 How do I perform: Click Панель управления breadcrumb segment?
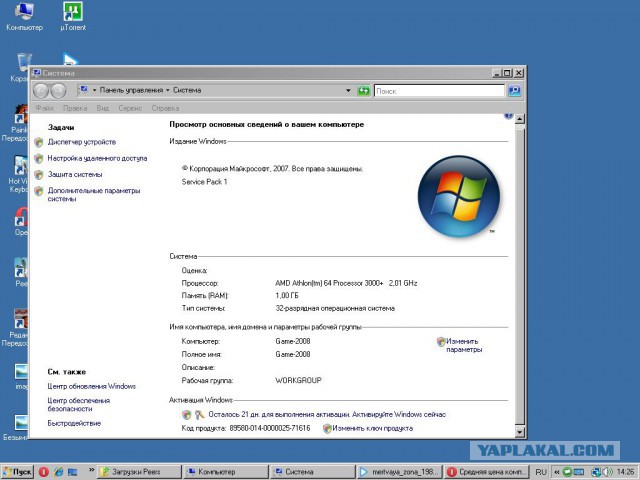tap(131, 90)
